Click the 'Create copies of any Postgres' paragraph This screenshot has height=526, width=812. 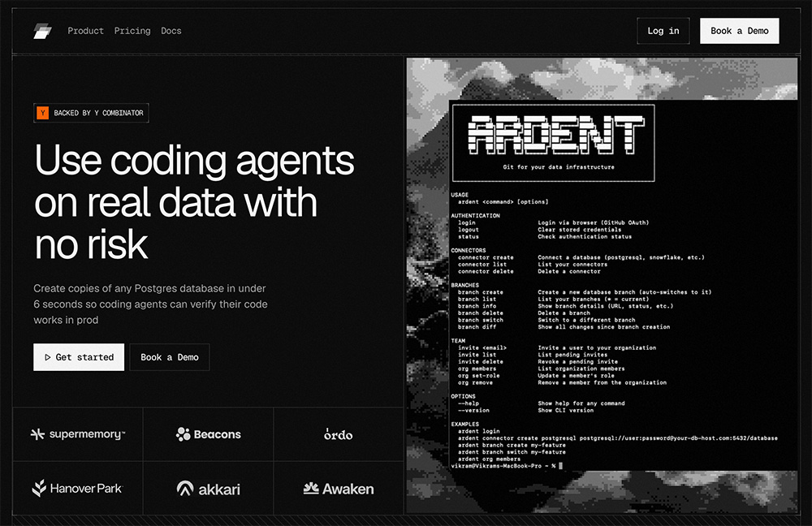coord(150,304)
